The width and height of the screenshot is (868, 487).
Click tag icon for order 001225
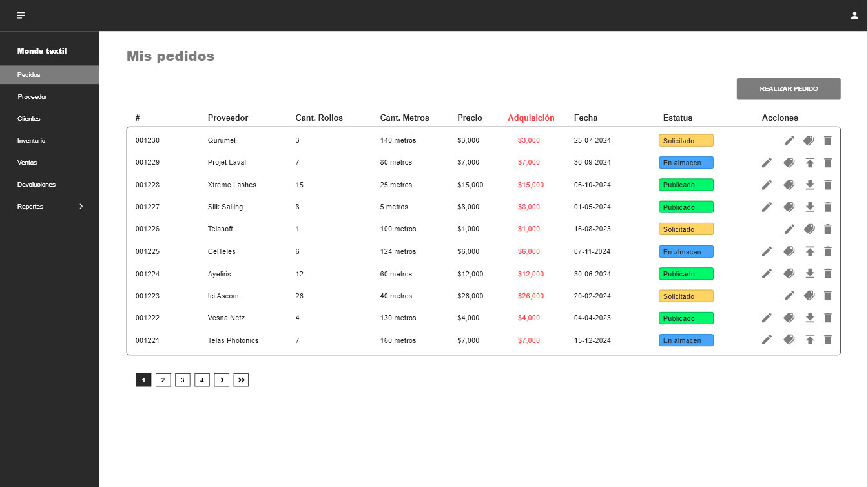(789, 251)
